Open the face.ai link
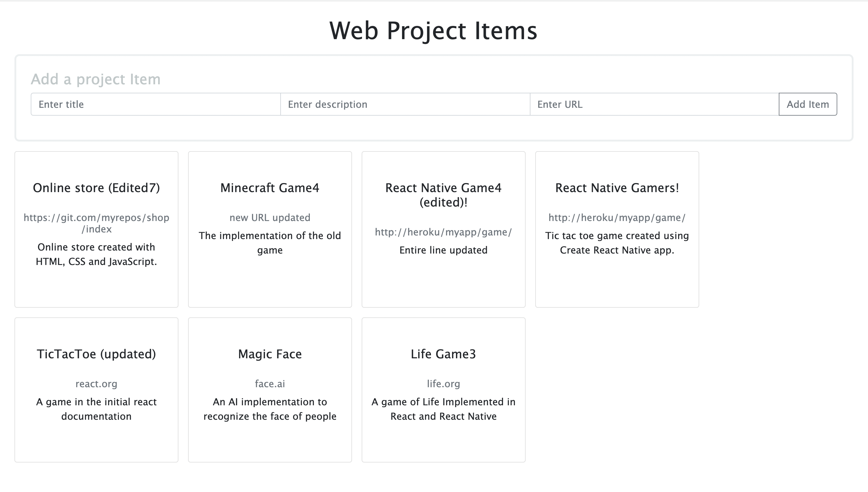This screenshot has width=868, height=492. pos(269,384)
